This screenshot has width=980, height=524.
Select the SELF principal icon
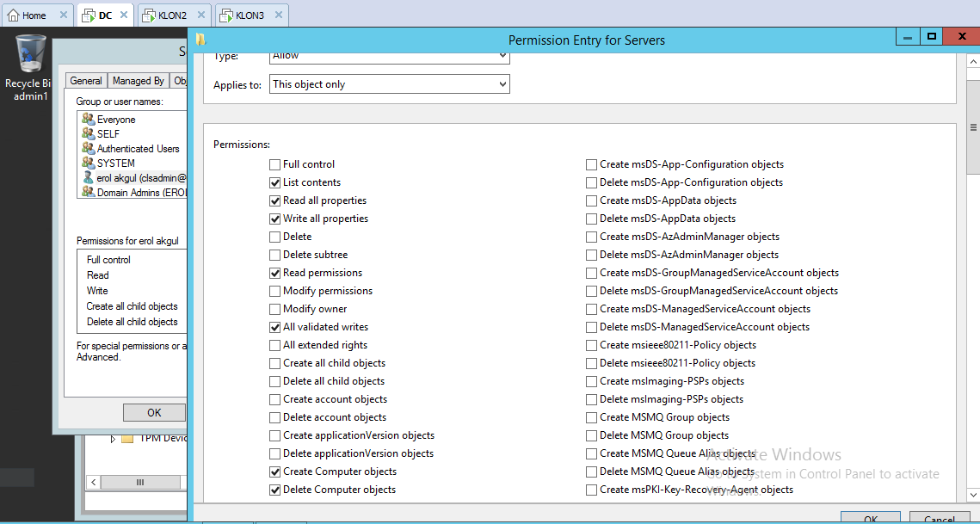click(88, 134)
